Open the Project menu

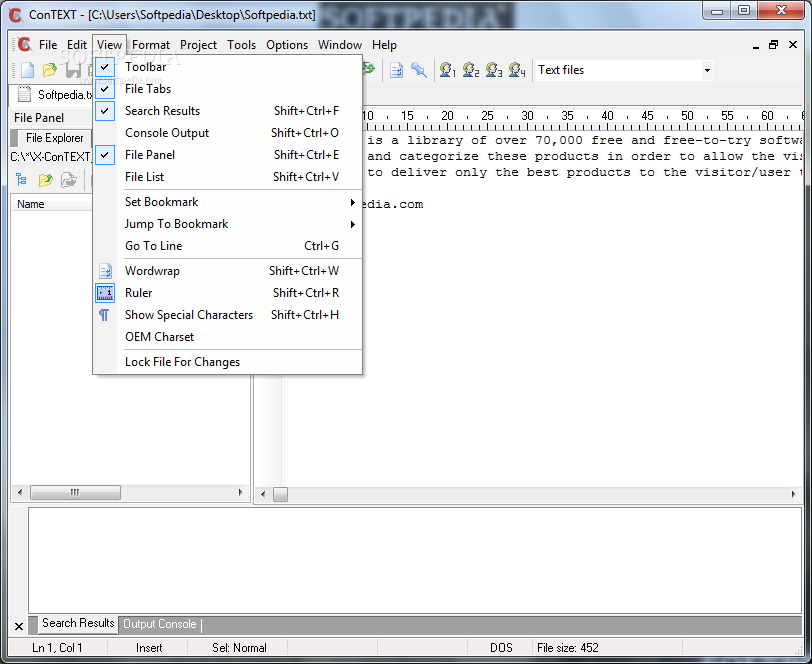click(198, 45)
